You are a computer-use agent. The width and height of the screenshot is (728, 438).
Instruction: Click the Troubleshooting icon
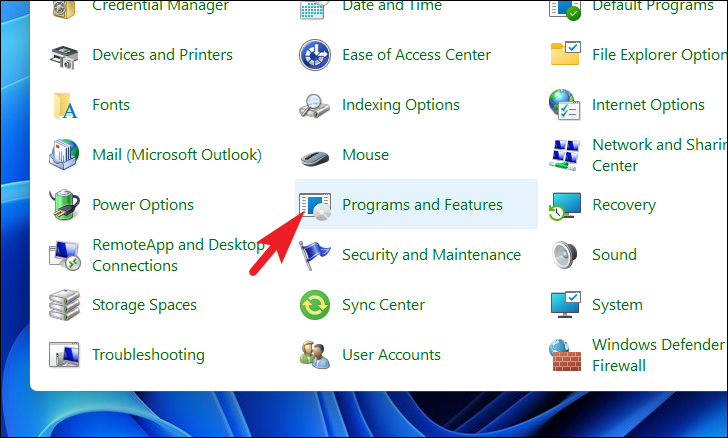pyautogui.click(x=64, y=355)
